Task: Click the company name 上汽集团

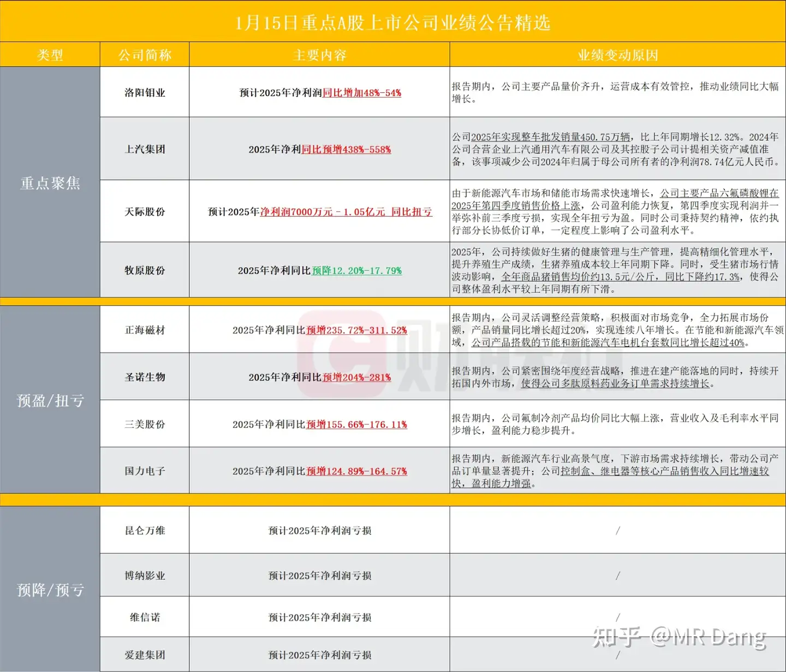Action: tap(144, 148)
